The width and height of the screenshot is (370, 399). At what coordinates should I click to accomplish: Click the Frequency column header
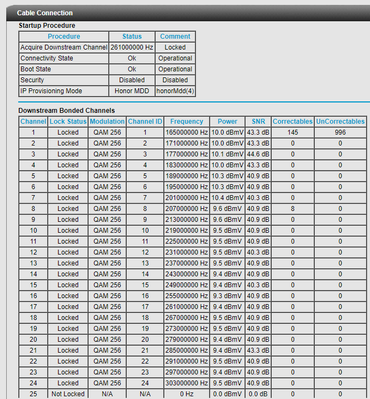pos(187,121)
